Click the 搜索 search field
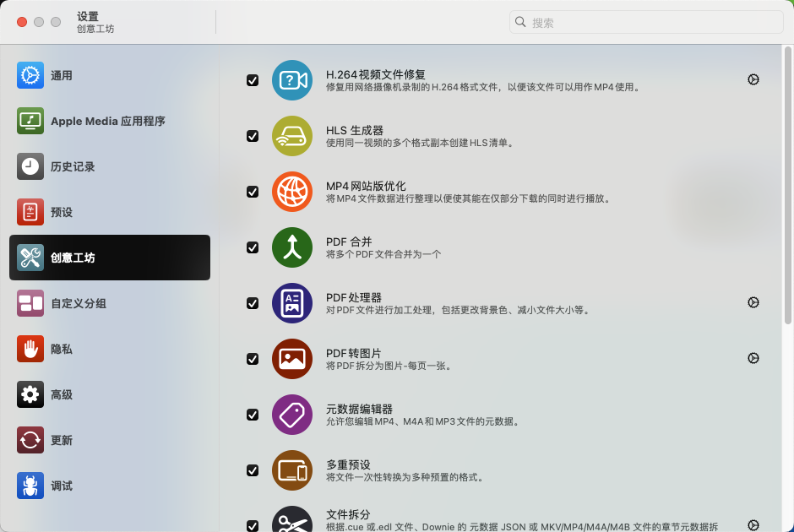The image size is (794, 532). [x=645, y=22]
